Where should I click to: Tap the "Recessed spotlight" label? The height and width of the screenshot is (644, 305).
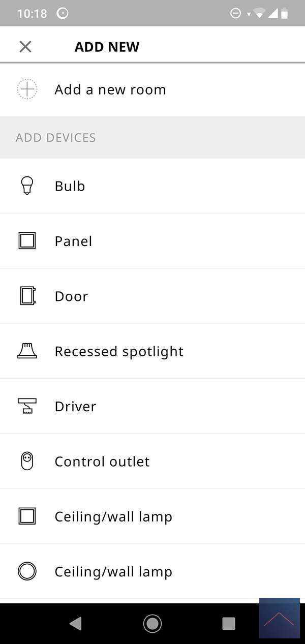(119, 351)
